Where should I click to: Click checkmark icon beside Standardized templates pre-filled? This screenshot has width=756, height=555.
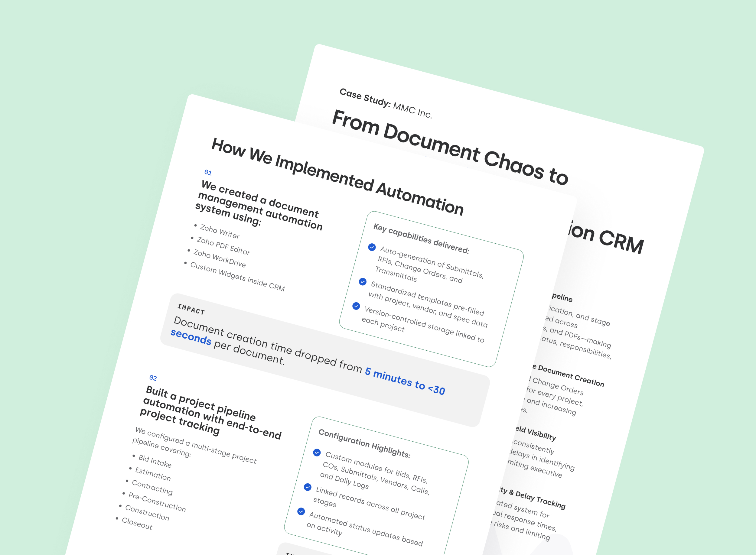click(363, 281)
